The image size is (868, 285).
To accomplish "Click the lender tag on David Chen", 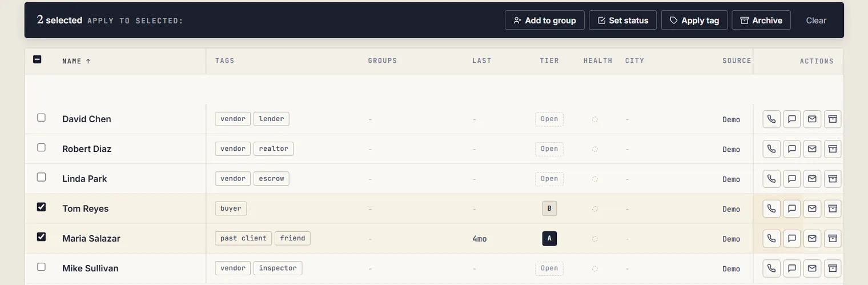I will [x=271, y=119].
